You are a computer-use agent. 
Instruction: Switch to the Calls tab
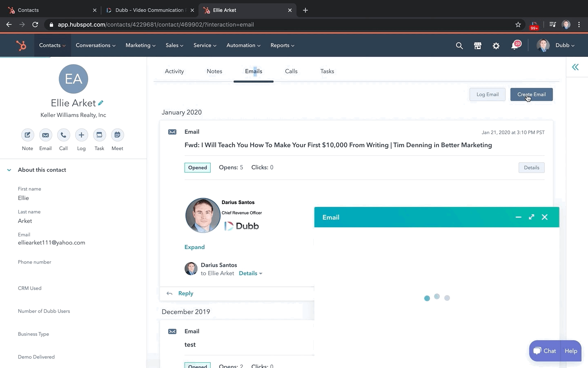click(291, 71)
